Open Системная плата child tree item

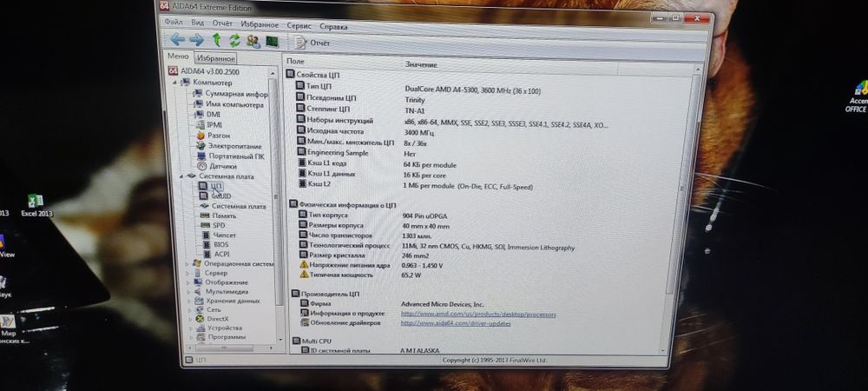[233, 206]
